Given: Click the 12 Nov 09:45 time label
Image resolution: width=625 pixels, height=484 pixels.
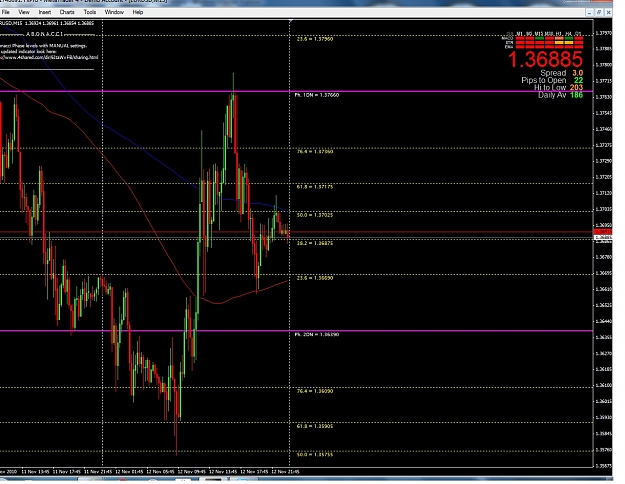Looking at the screenshot, I should tap(192, 472).
